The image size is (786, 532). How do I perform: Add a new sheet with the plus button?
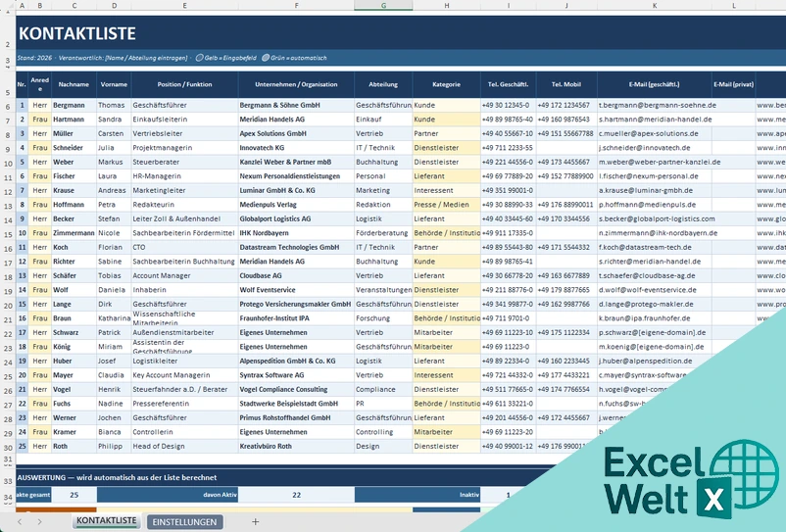[255, 521]
